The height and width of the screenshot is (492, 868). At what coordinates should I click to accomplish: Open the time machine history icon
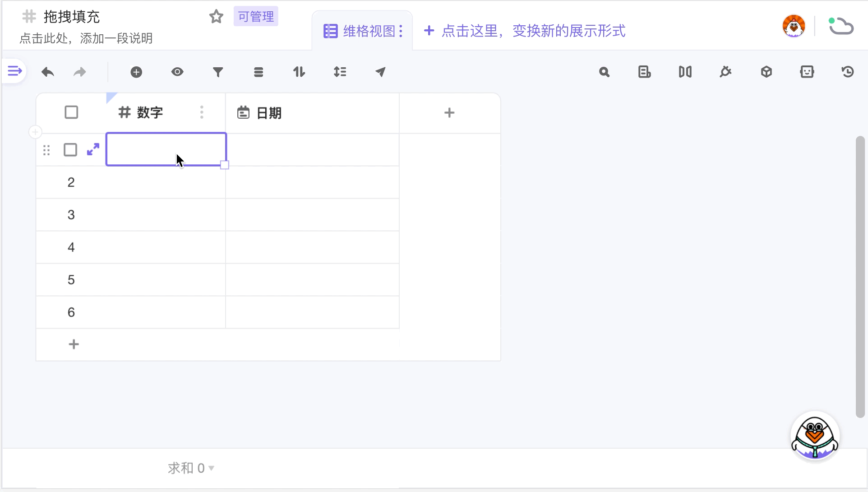848,72
